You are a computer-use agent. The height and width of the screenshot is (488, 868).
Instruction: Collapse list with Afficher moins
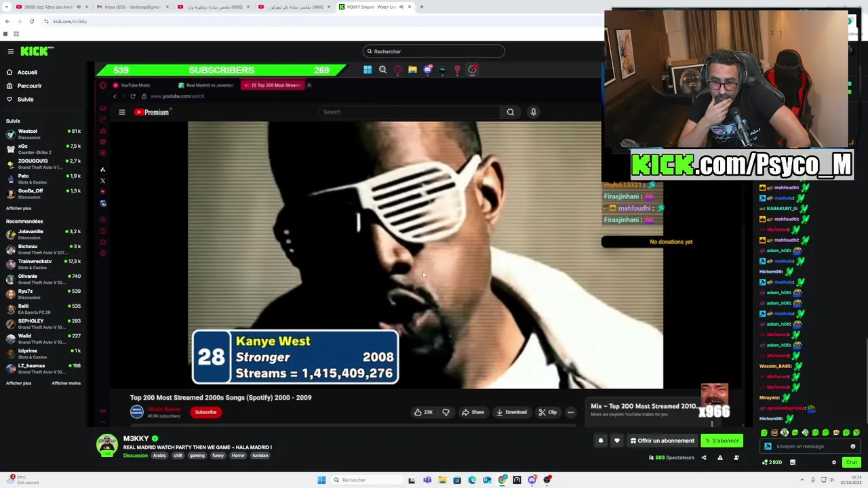[x=66, y=383]
